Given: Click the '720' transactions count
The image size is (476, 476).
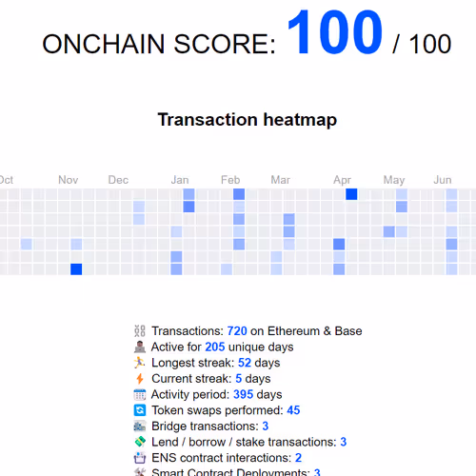Looking at the screenshot, I should (237, 331).
